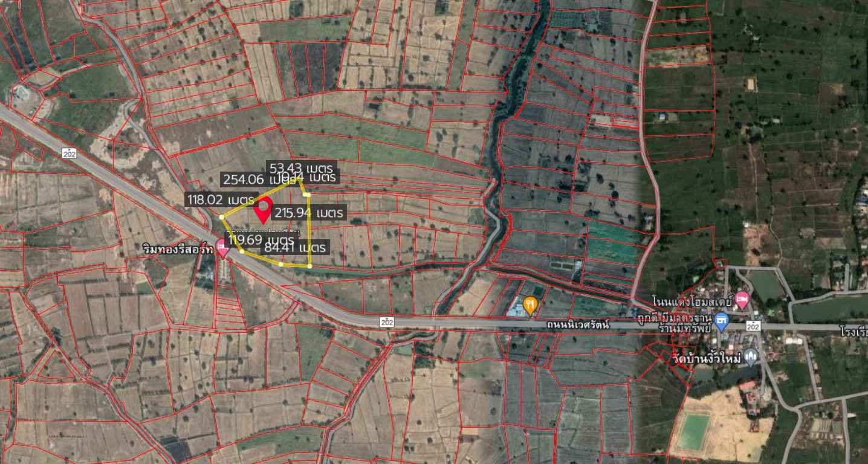The height and width of the screenshot is (464, 868).
Task: Click the 202 route shield on the upper-left highway
Action: (x=68, y=154)
